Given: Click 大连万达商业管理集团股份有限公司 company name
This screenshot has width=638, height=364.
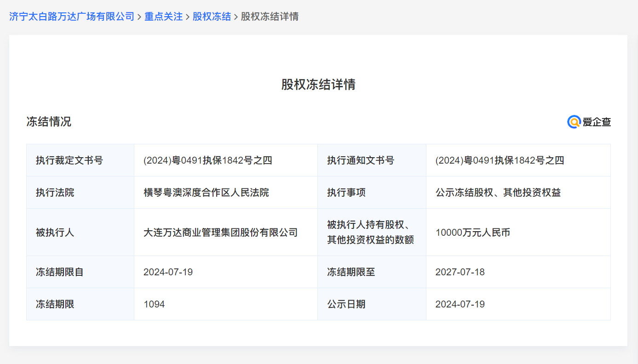Looking at the screenshot, I should pos(220,233).
